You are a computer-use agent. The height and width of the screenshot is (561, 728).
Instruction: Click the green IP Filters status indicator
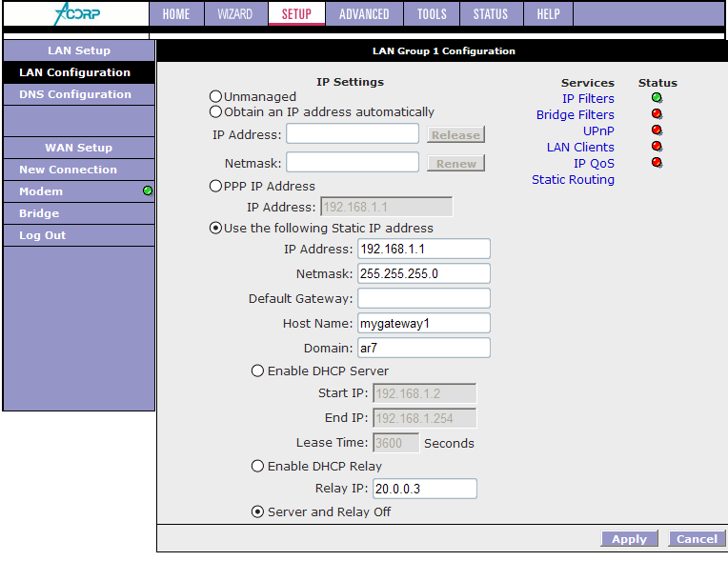657,98
